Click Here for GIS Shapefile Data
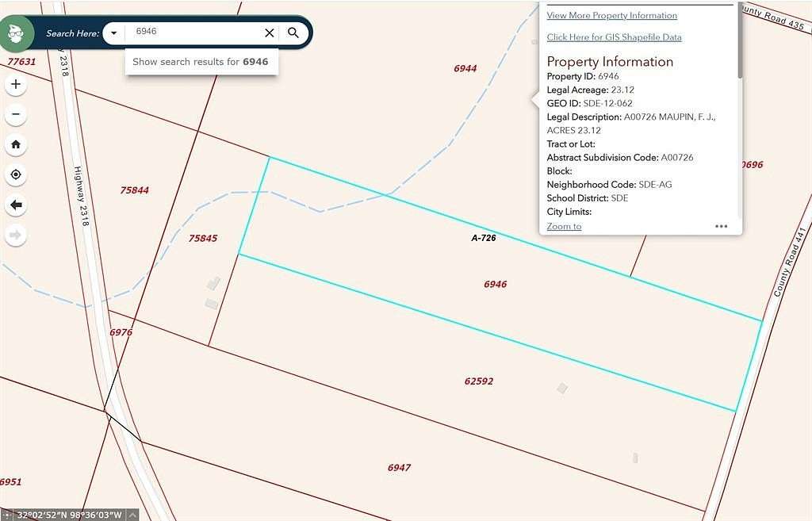The image size is (812, 521). [x=614, y=37]
